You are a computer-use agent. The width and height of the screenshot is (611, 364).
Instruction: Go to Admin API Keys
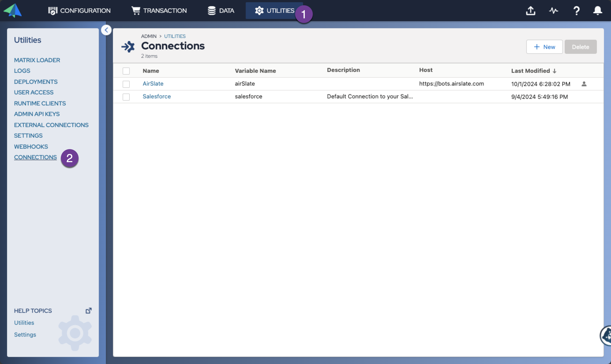37,114
